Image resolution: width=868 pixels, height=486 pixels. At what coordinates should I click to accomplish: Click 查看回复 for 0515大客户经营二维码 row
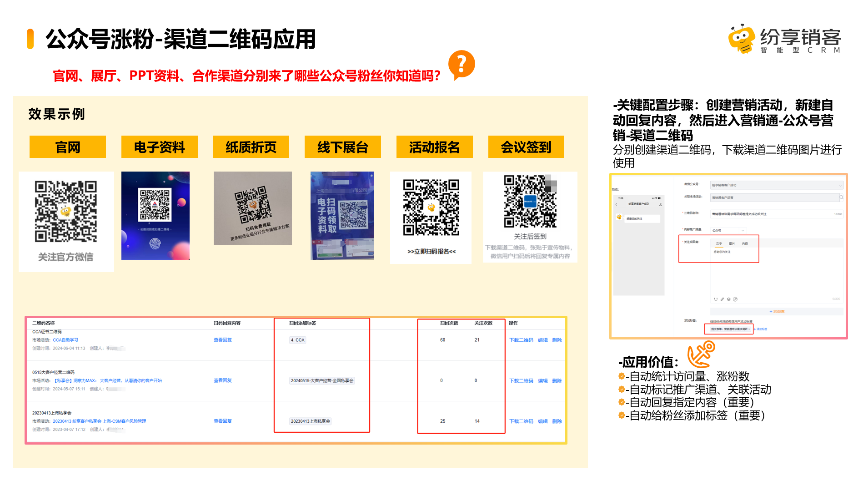(223, 380)
